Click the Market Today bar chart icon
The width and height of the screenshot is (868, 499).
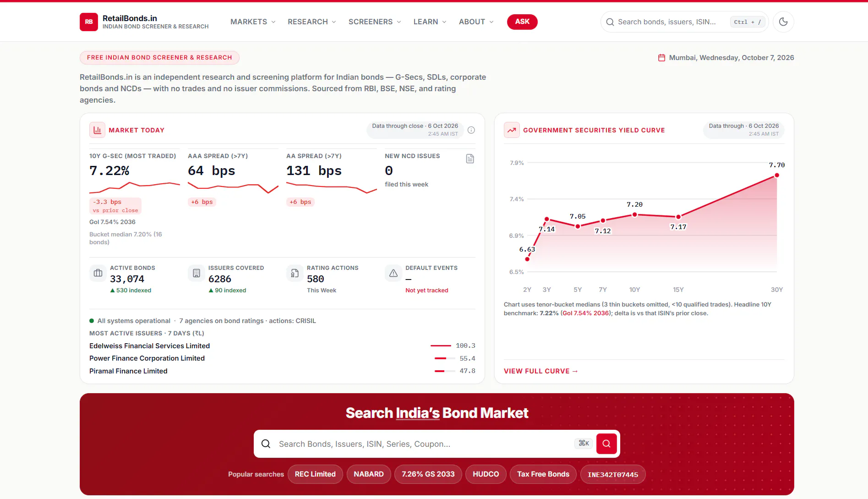97,130
